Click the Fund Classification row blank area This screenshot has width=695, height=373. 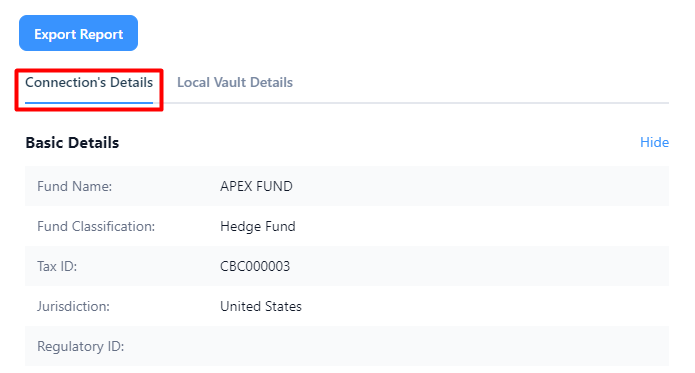(x=483, y=226)
